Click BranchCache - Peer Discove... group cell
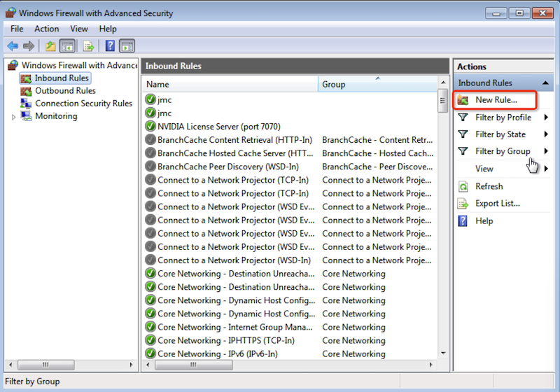The width and height of the screenshot is (560, 392). [377, 167]
